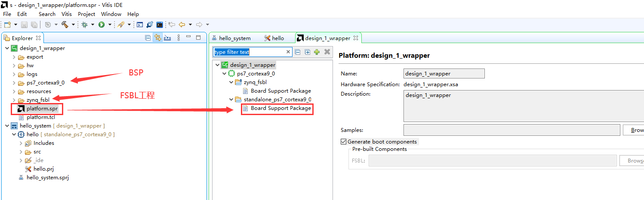
Task: Click the Save toolbar icon
Action: pyautogui.click(x=24, y=25)
